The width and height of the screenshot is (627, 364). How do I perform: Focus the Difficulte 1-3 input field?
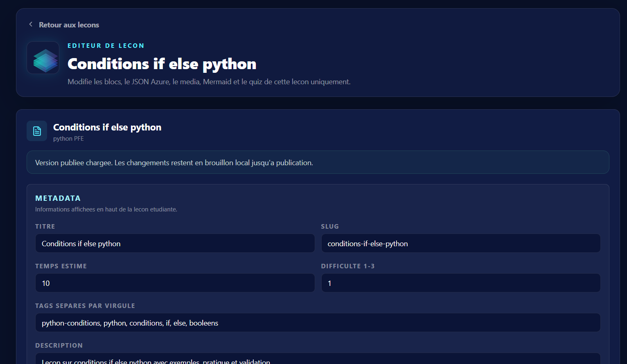point(461,283)
